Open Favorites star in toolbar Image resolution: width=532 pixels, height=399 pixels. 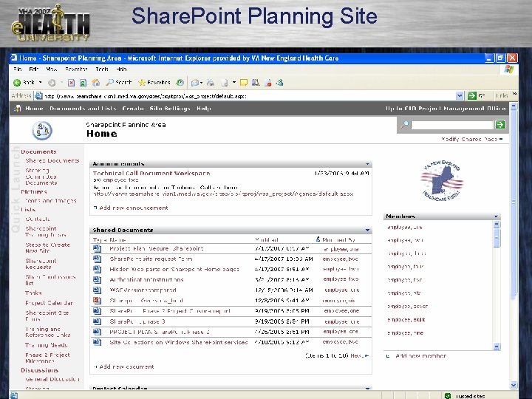(x=154, y=83)
